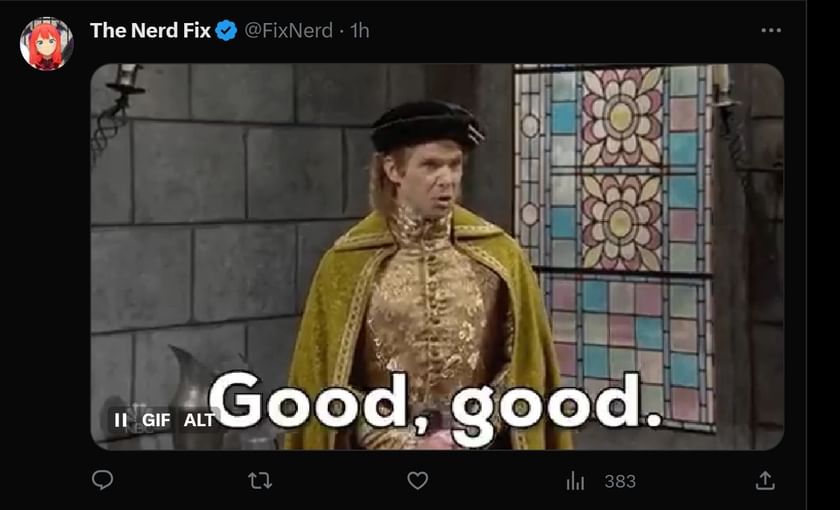
Task: Click the GIF label badge
Action: pos(156,420)
